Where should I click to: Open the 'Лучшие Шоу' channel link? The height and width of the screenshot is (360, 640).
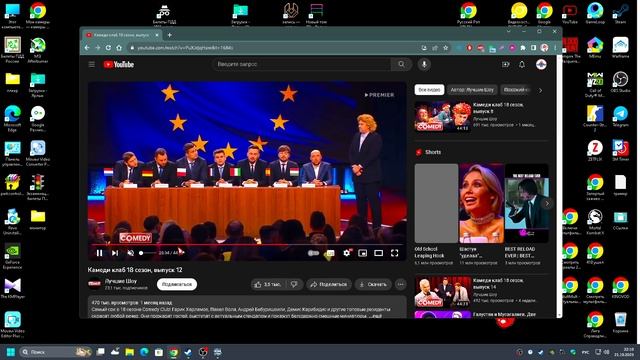[x=121, y=281]
